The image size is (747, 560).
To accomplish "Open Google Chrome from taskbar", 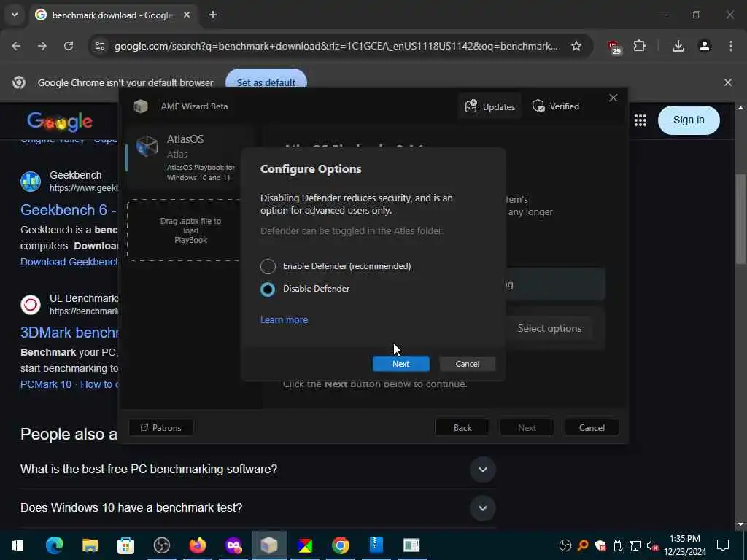I will [340, 545].
